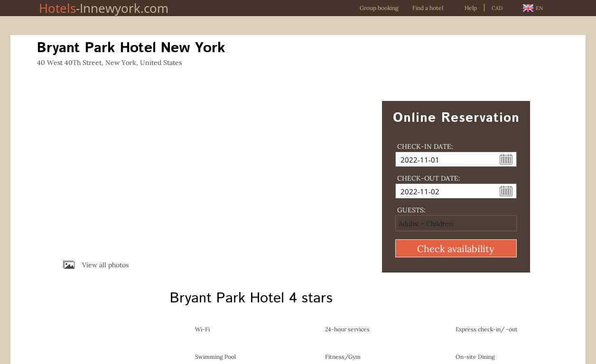Click into the check-in date field
Viewport: 596px width, 364px height.
click(x=446, y=160)
